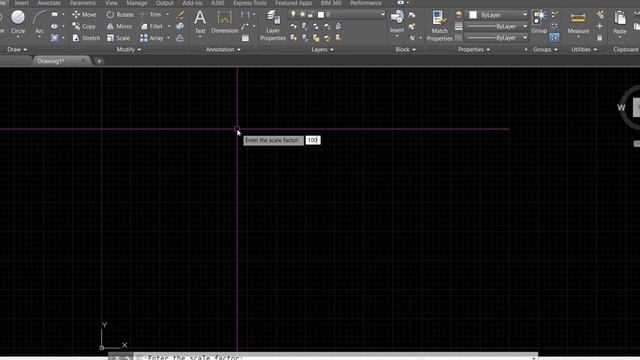
Task: Select the Dimension tool
Action: coord(224,22)
